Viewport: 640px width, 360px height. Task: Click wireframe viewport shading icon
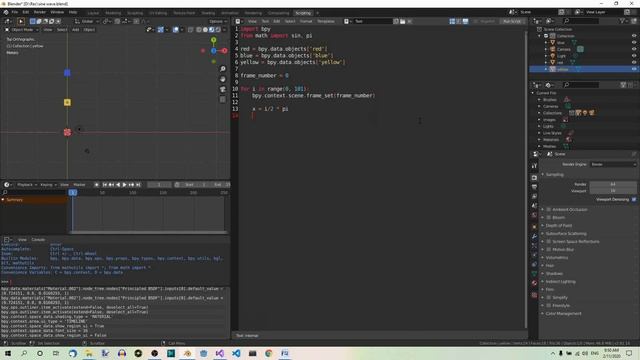click(x=199, y=29)
